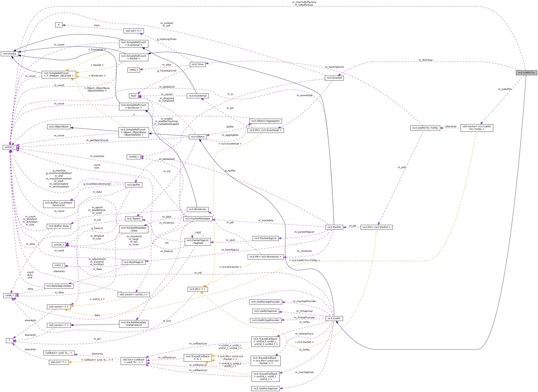This screenshot has width=538, height=392.
Task: Open ns3::SimpleRefCount < T, PARENT, DELETER > node
Action: pyautogui.click(x=59, y=74)
